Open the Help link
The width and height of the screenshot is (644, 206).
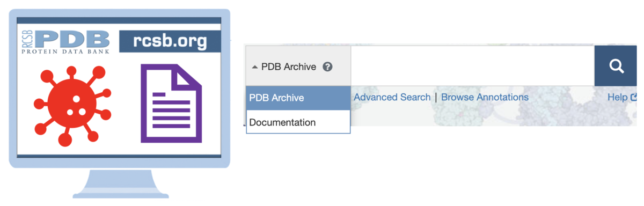pos(617,97)
